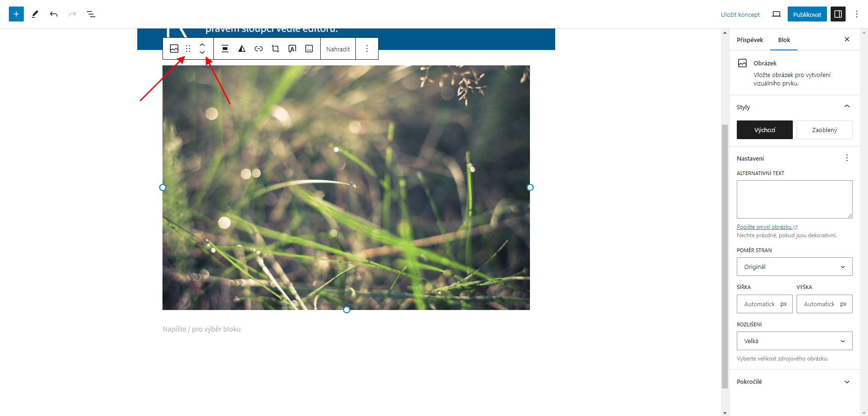Click the Šířka px unit label

click(x=783, y=304)
